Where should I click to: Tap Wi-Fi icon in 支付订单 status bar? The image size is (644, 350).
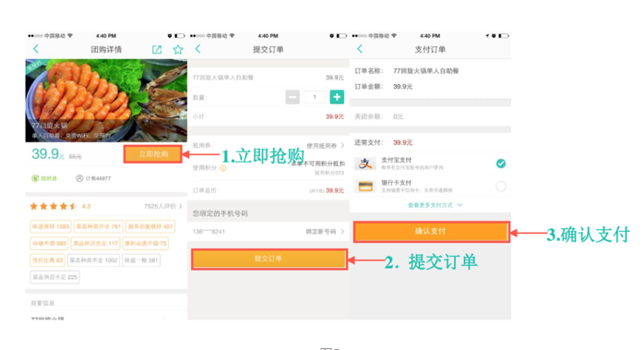click(394, 36)
